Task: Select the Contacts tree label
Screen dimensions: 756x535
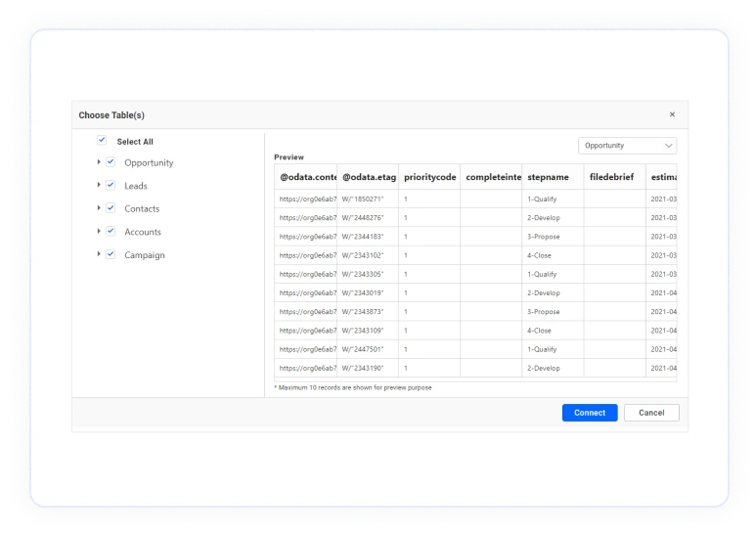Action: tap(142, 208)
